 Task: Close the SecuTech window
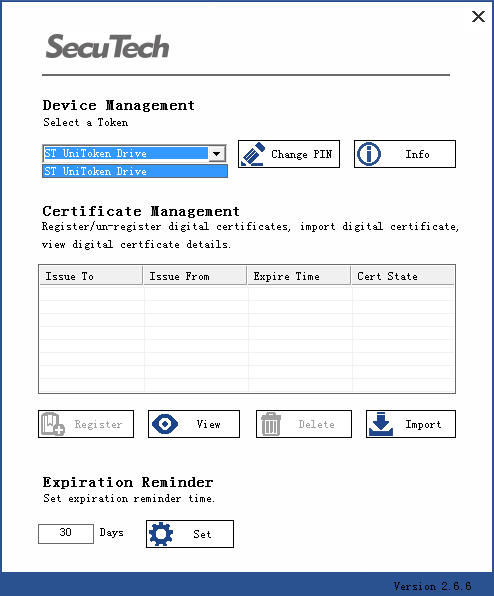click(478, 16)
